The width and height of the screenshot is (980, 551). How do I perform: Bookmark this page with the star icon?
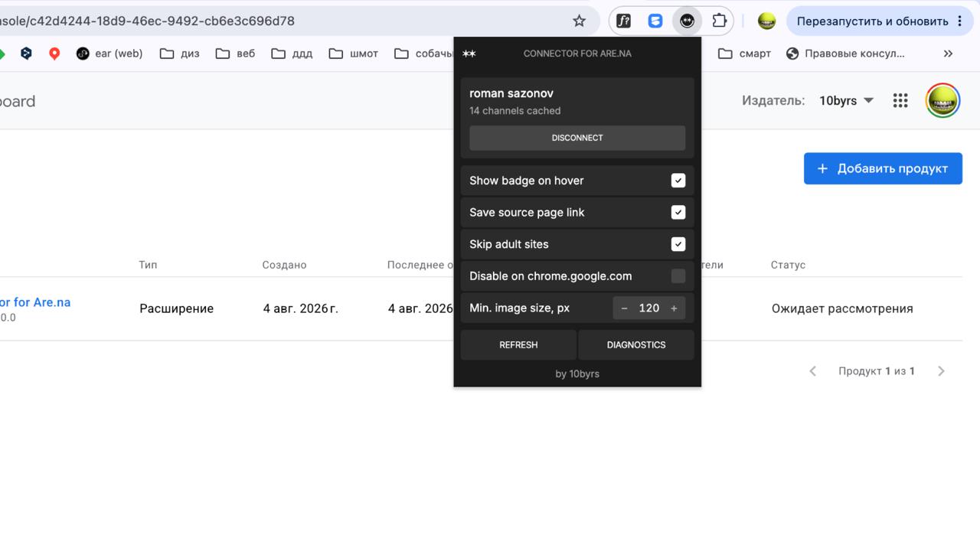[x=580, y=21]
